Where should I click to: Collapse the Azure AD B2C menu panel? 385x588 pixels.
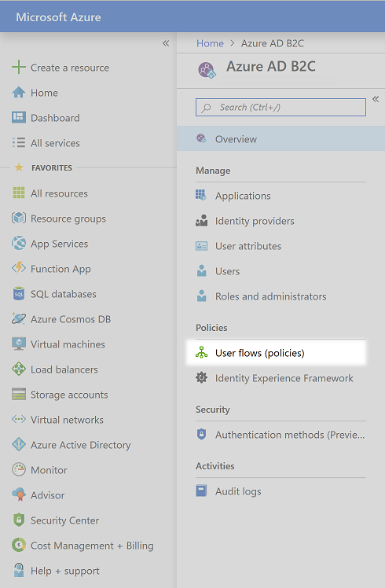point(376,99)
